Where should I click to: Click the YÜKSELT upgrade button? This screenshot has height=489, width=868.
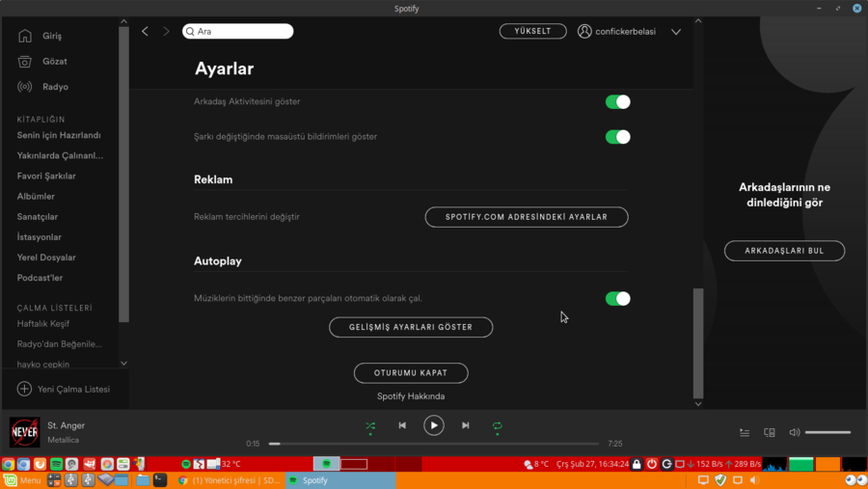(x=532, y=31)
